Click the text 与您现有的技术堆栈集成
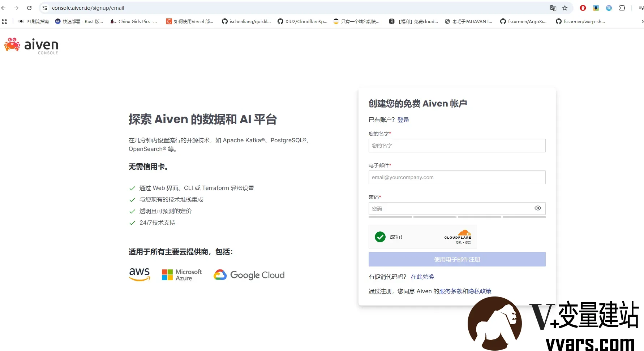 pyautogui.click(x=171, y=200)
